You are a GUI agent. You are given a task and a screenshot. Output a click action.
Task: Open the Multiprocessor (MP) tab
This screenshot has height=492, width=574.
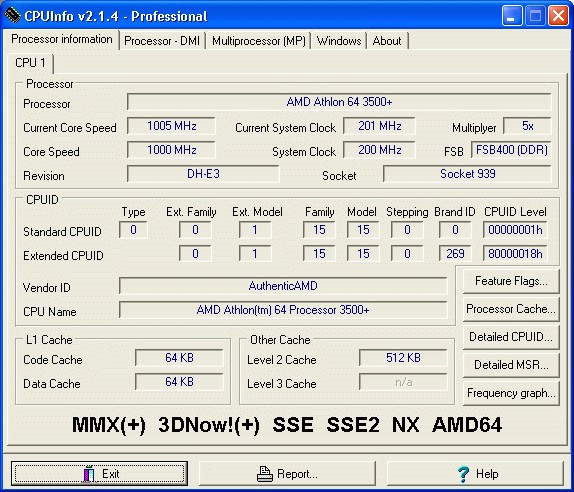coord(258,41)
